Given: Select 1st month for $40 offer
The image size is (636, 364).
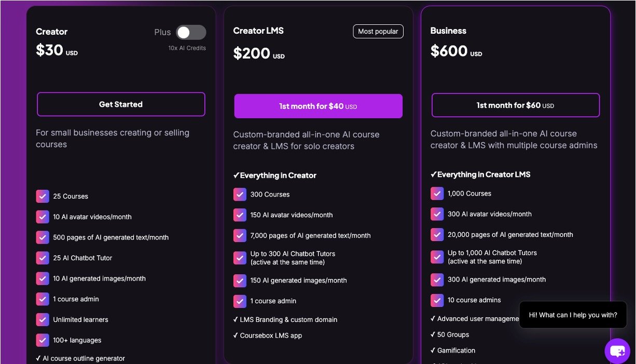Looking at the screenshot, I should [x=318, y=106].
